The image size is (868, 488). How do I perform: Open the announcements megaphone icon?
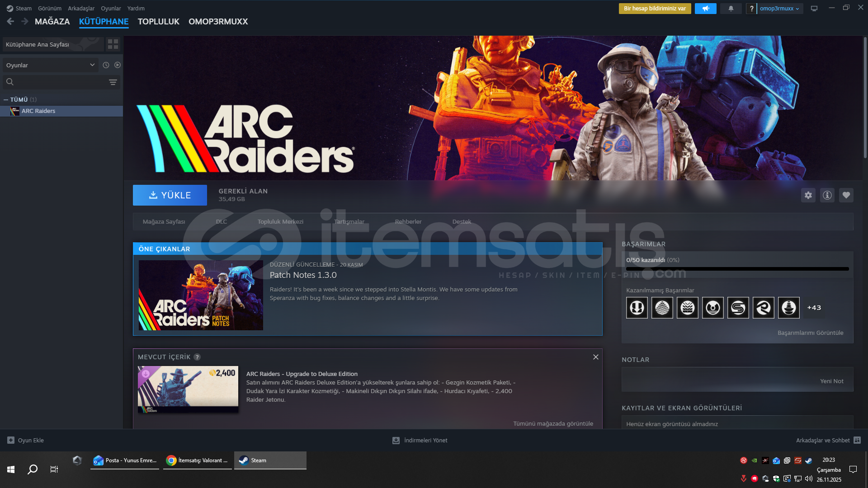(x=706, y=9)
